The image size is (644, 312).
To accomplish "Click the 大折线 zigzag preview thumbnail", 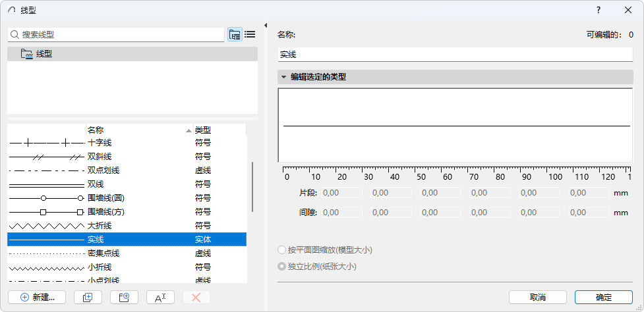I will (x=46, y=226).
